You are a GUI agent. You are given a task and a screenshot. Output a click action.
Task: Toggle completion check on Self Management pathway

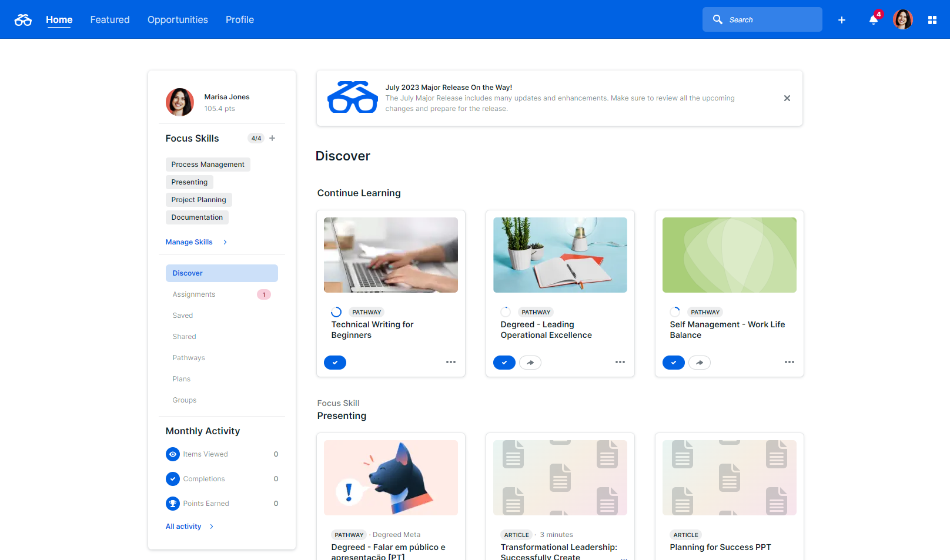pyautogui.click(x=674, y=363)
